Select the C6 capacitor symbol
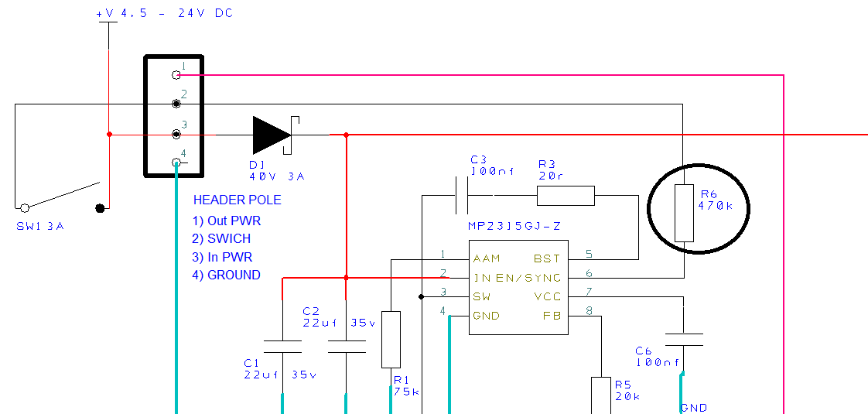This screenshot has height=414, width=868. (x=684, y=339)
